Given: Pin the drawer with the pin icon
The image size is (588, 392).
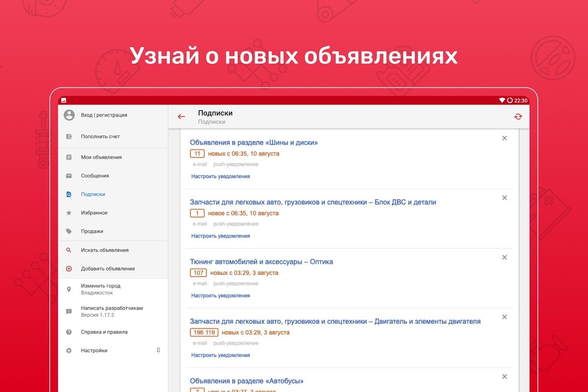Looking at the screenshot, I should coord(158,351).
